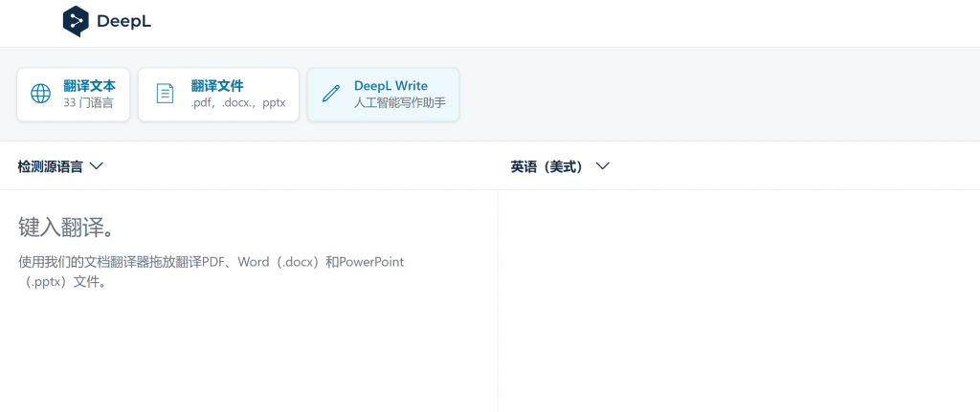Click the pencil icon of DeepL Write

[x=330, y=94]
